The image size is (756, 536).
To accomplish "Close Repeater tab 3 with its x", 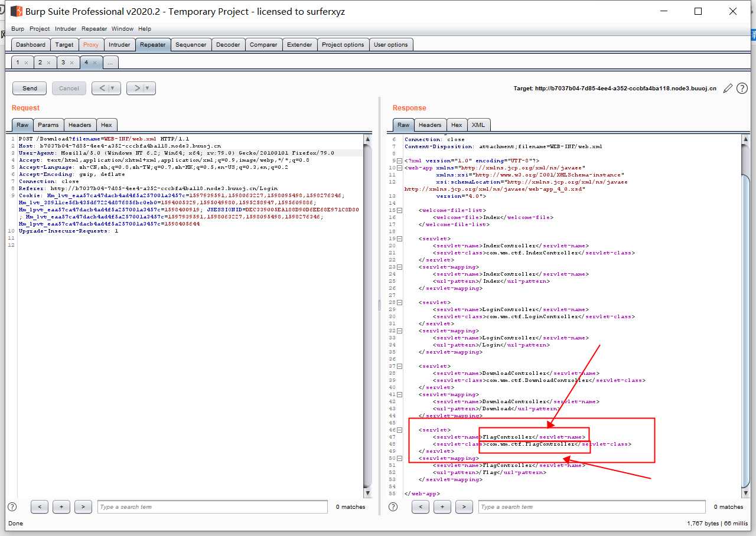I will pyautogui.click(x=71, y=63).
